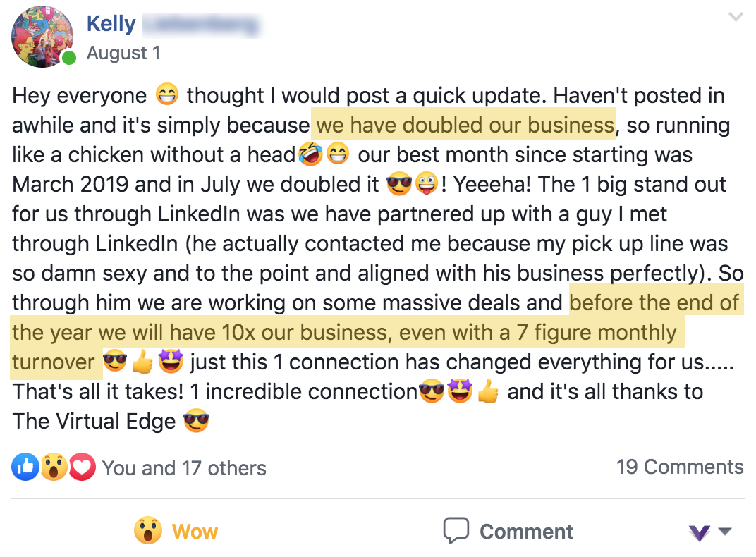Viewport: 756px width, 557px height.
Task: View who reacted: You and 17 others
Action: click(184, 468)
